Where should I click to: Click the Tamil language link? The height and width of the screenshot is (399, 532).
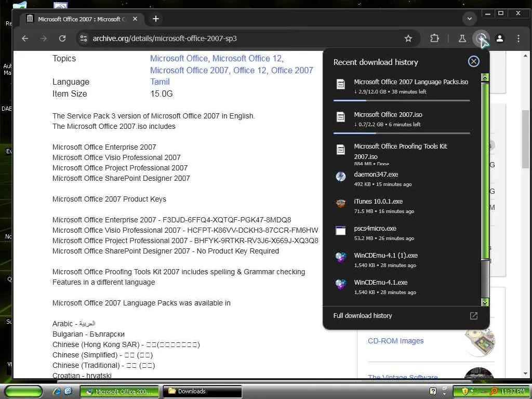[x=160, y=82]
